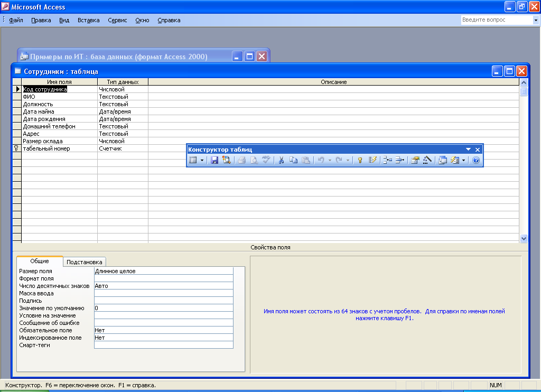Screen dimensions: 541x392
Task: Open Access Help question mark icon
Action: coord(476,160)
